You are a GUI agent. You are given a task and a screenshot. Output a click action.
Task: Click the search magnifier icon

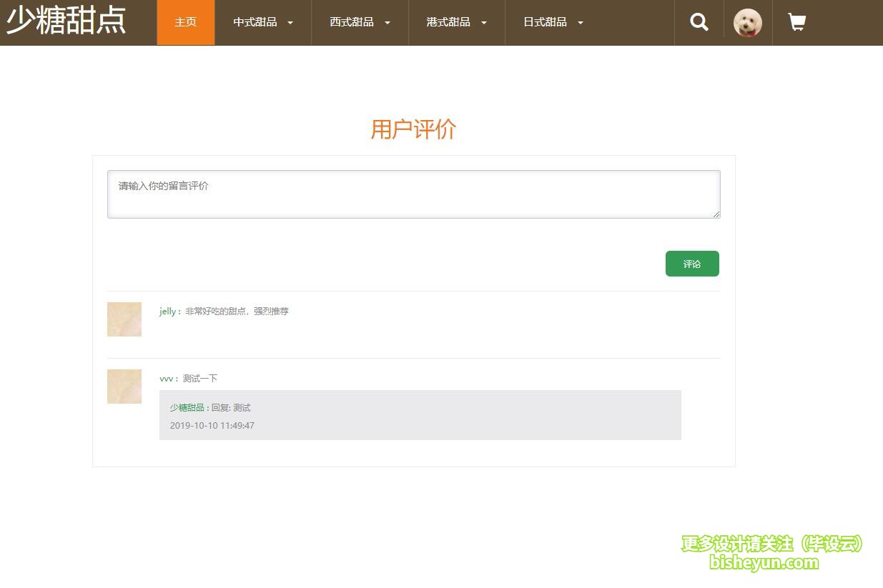pos(699,22)
